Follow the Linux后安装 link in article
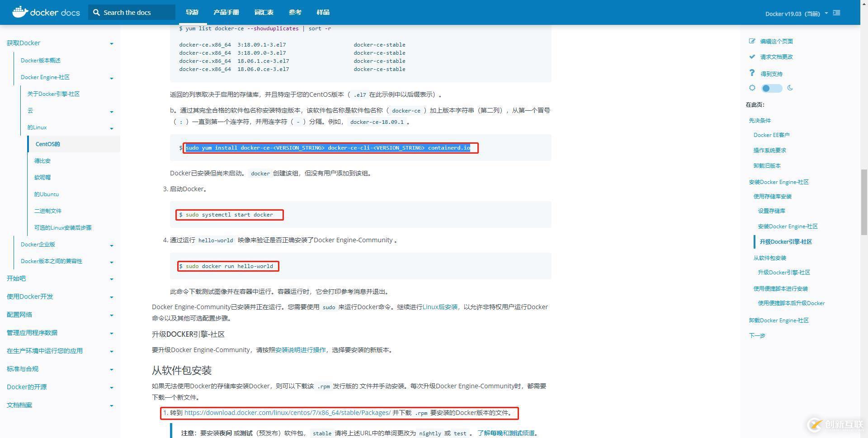This screenshot has height=438, width=868. (440, 307)
